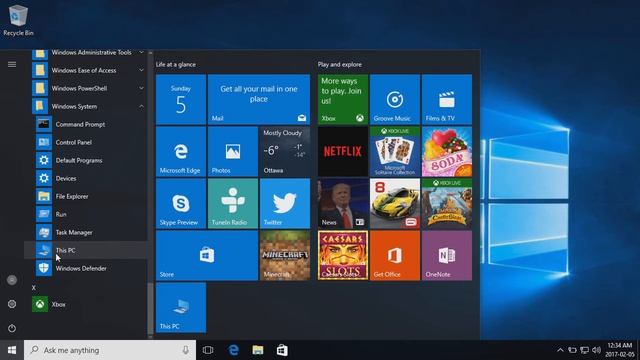Open the Xbox Live castle game tile
The width and height of the screenshot is (640, 360).
[x=447, y=203]
